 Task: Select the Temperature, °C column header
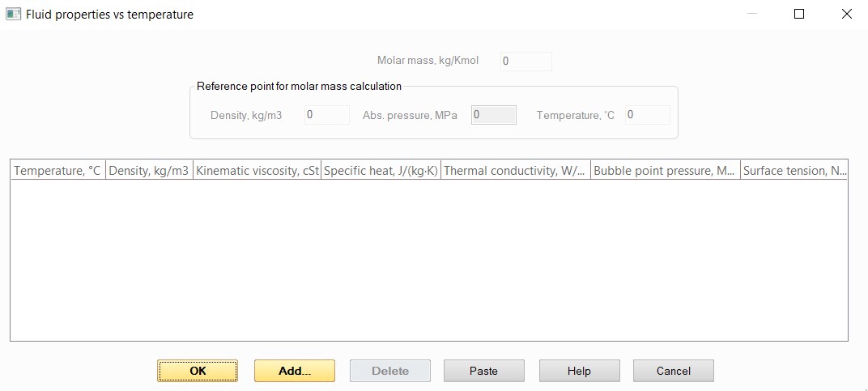(57, 171)
